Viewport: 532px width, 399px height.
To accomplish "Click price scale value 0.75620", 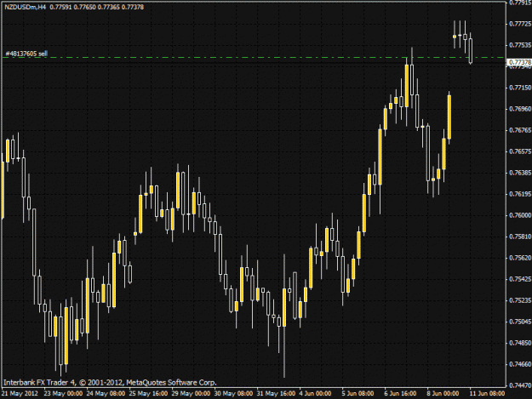I will 520,258.
